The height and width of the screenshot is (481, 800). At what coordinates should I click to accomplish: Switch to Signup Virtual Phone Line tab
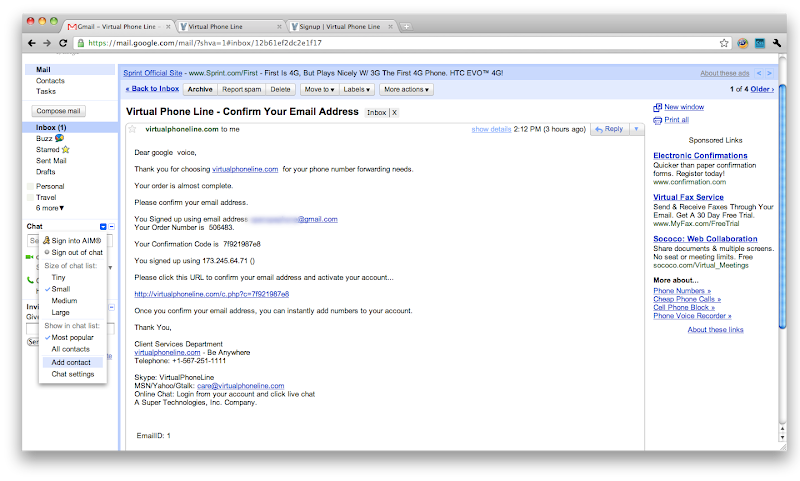[342, 27]
